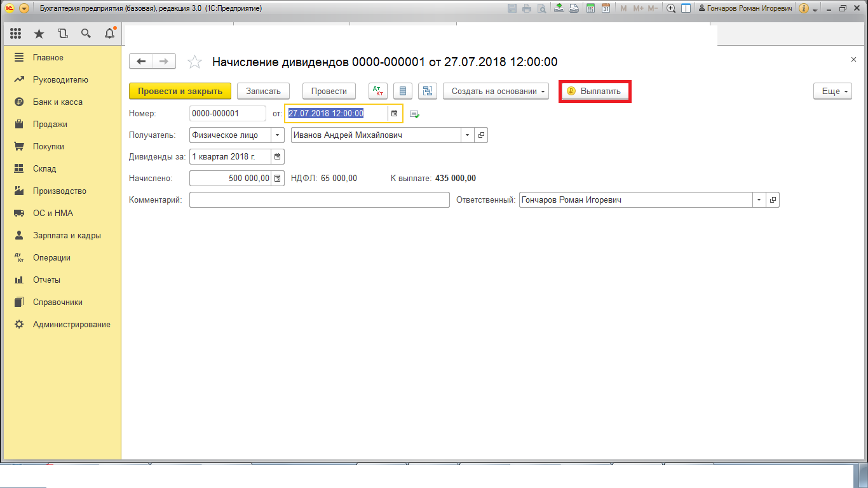Image resolution: width=868 pixels, height=488 pixels.
Task: Go back with the left arrow button
Action: pyautogui.click(x=141, y=61)
